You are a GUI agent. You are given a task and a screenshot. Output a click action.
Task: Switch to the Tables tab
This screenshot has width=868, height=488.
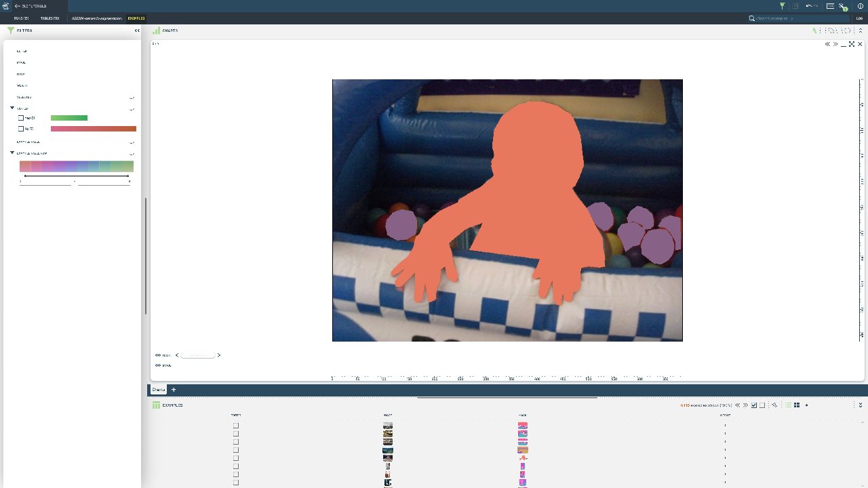(x=50, y=18)
